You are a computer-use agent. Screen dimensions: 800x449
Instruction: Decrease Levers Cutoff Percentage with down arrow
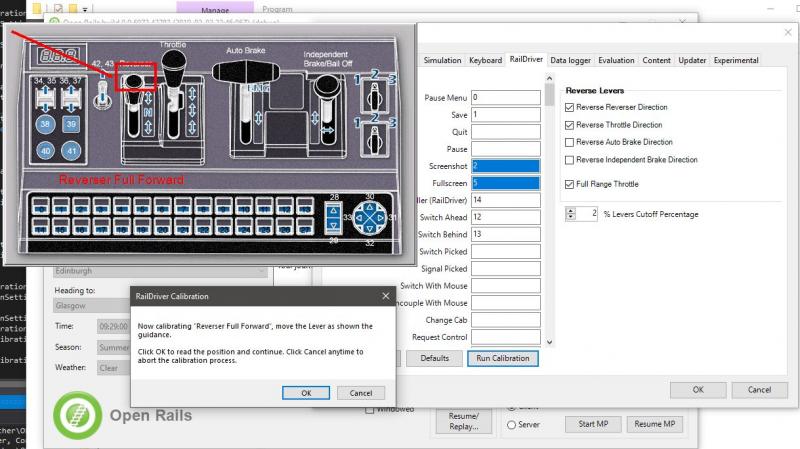click(571, 217)
